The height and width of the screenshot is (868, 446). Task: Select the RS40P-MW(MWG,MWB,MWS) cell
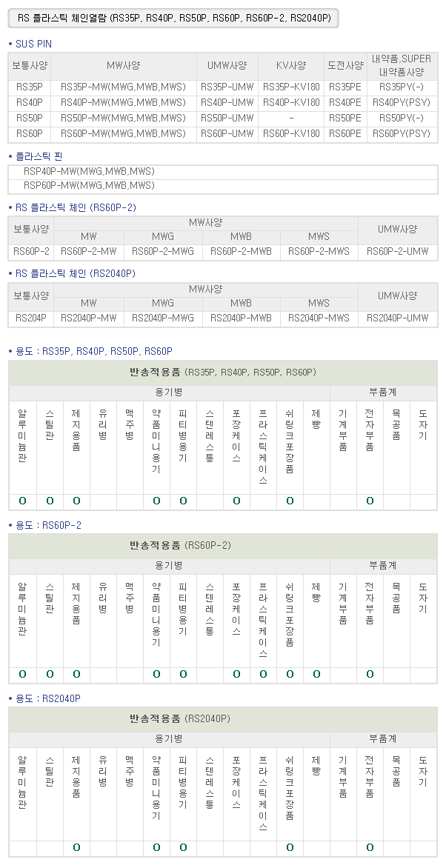click(123, 102)
